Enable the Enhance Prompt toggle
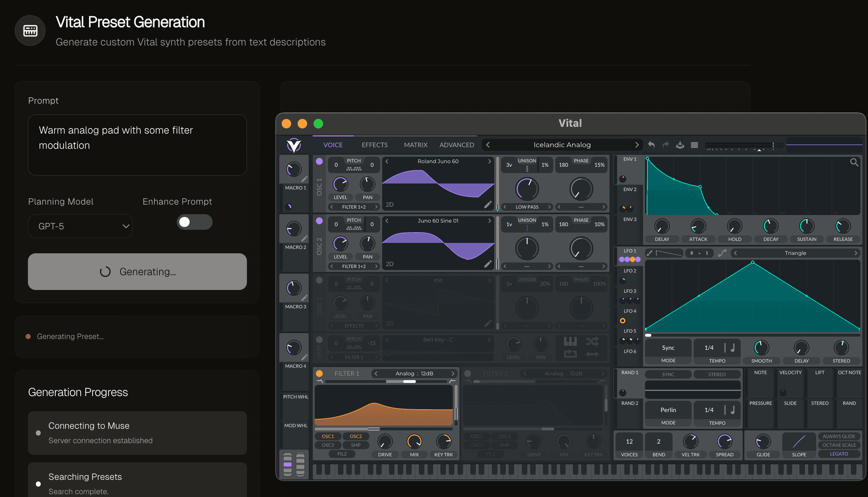The height and width of the screenshot is (497, 868). [x=194, y=222]
